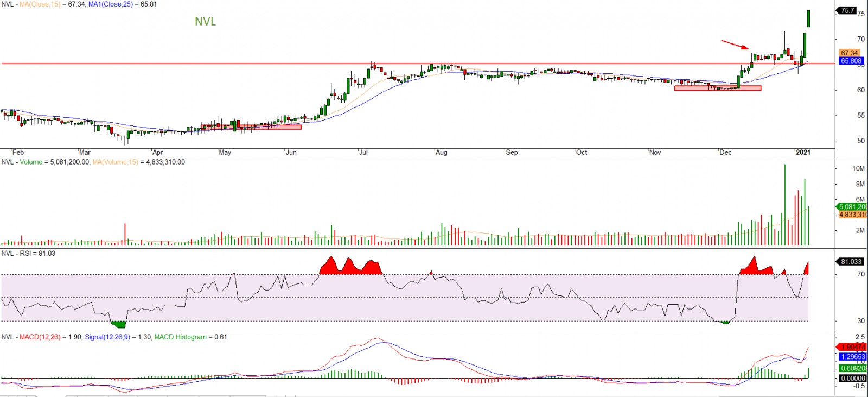Select the NVL - Volume pane label

tap(22, 162)
